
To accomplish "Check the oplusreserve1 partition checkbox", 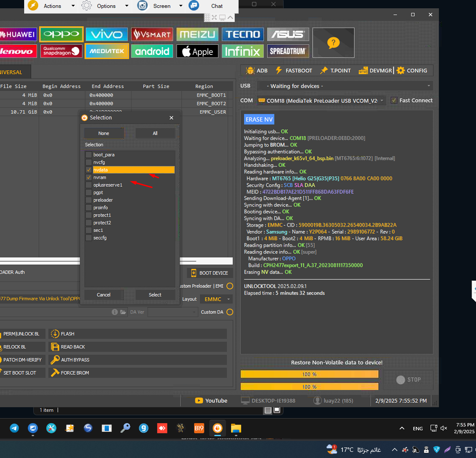I will point(89,185).
